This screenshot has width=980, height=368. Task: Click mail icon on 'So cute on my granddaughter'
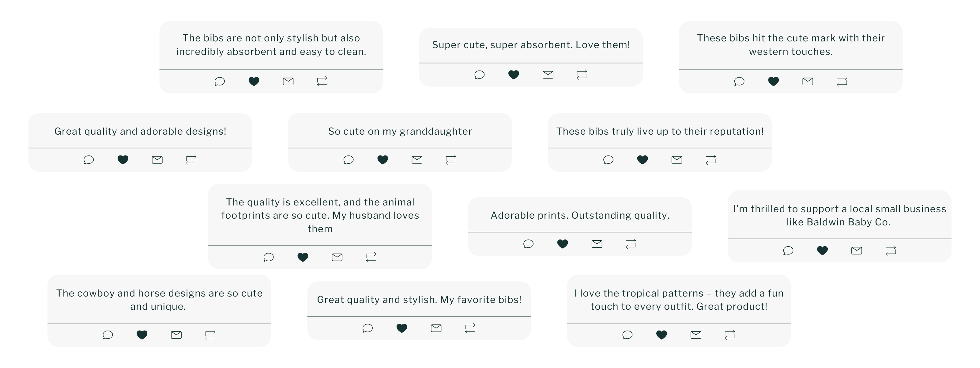tap(417, 159)
